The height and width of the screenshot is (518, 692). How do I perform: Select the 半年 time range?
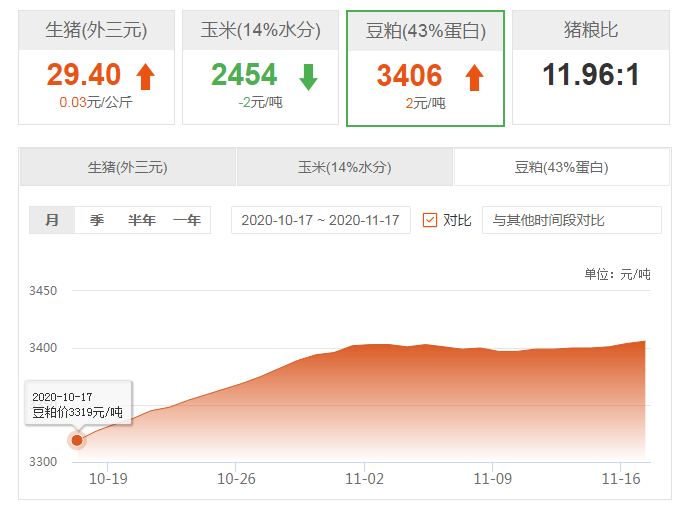pyautogui.click(x=142, y=220)
